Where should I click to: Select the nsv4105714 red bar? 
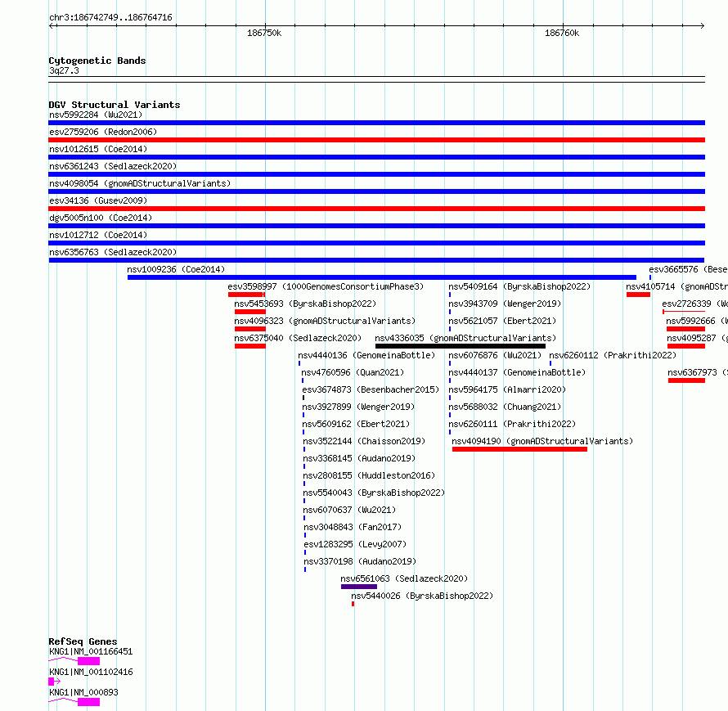pyautogui.click(x=638, y=295)
